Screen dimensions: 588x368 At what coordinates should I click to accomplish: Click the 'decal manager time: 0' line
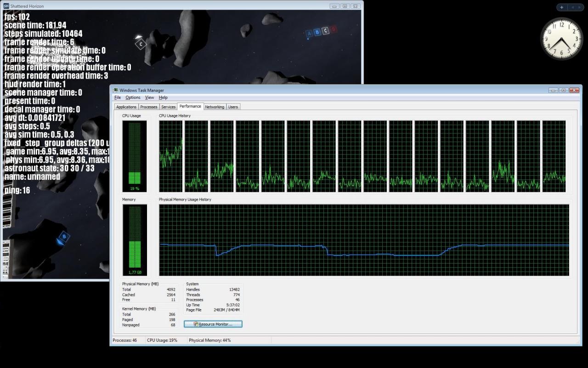[42, 109]
